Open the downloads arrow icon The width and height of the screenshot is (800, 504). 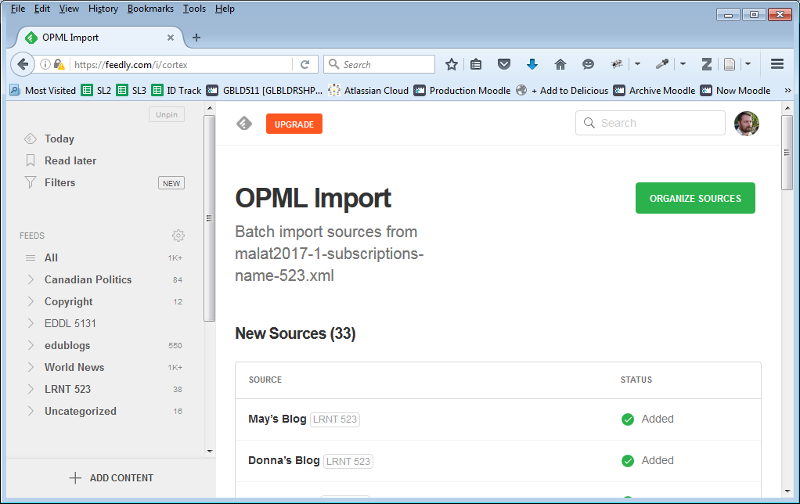[532, 64]
